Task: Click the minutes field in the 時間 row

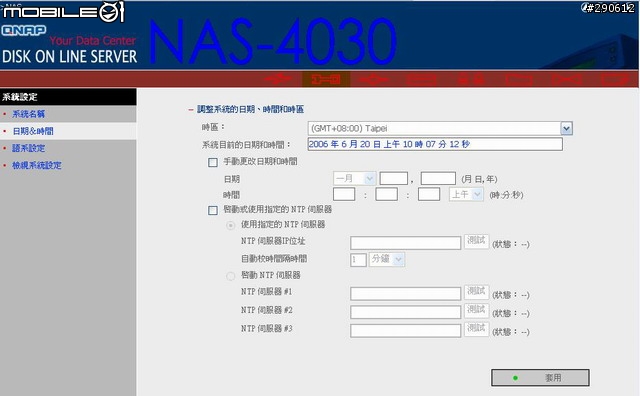Action: 387,194
